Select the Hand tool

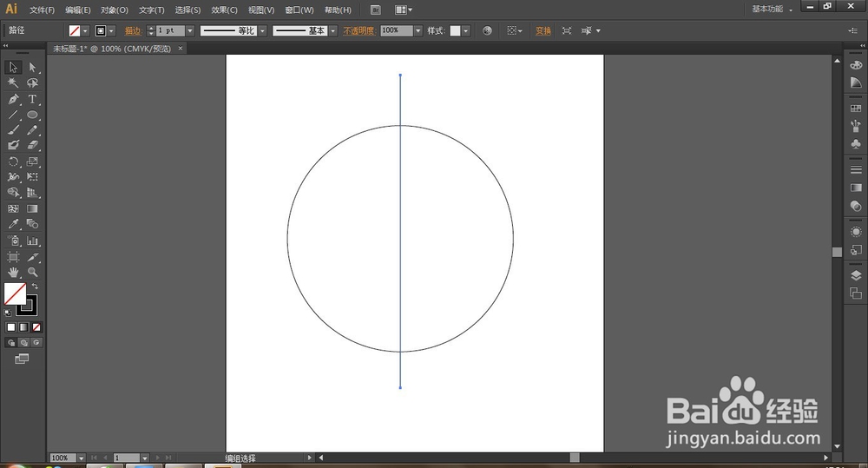(x=13, y=272)
